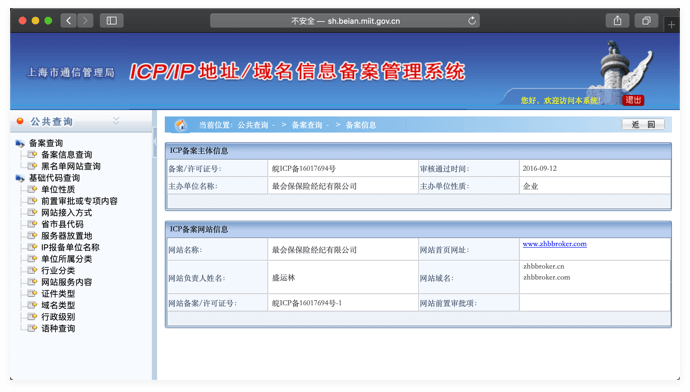Viewport: 690px width, 392px height.
Task: Click 公共查询 in the breadcrumb
Action: tap(253, 125)
